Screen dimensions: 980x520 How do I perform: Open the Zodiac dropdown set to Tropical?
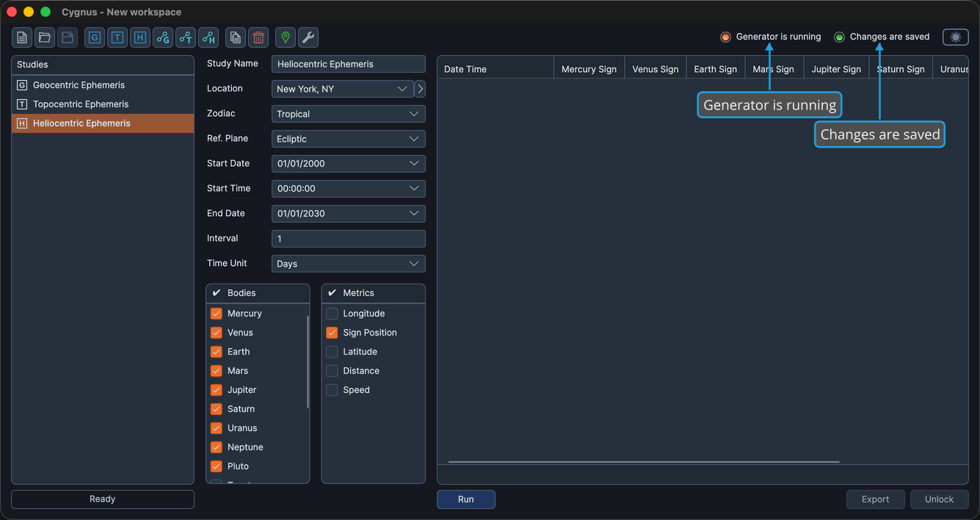pyautogui.click(x=349, y=114)
